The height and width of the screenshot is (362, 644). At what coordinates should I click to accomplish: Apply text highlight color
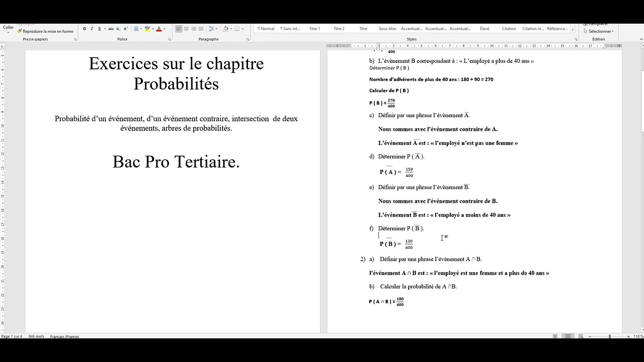point(147,29)
